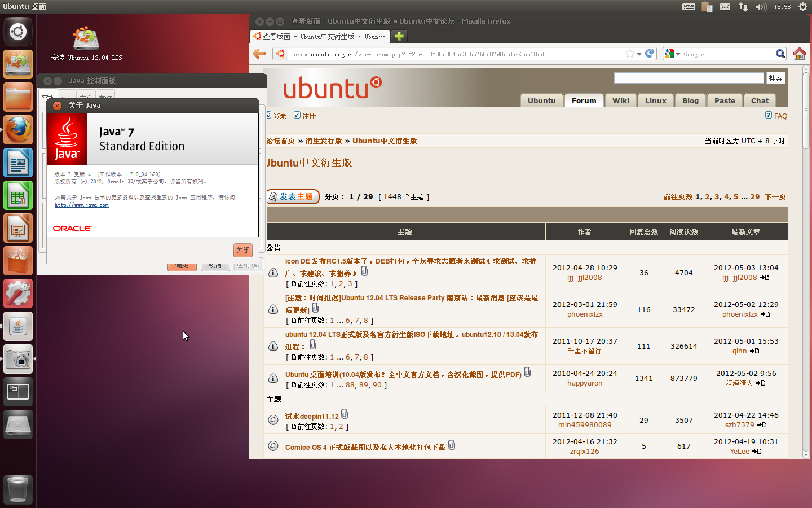The height and width of the screenshot is (508, 812).
Task: Select the Firefox tab 查看版面
Action: click(x=320, y=36)
